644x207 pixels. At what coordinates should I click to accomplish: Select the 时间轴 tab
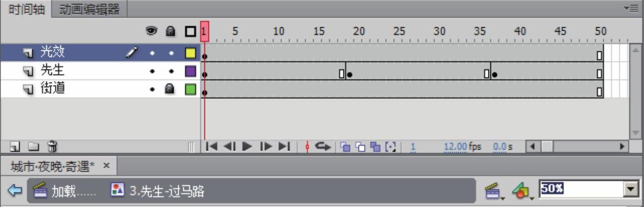[x=27, y=9]
